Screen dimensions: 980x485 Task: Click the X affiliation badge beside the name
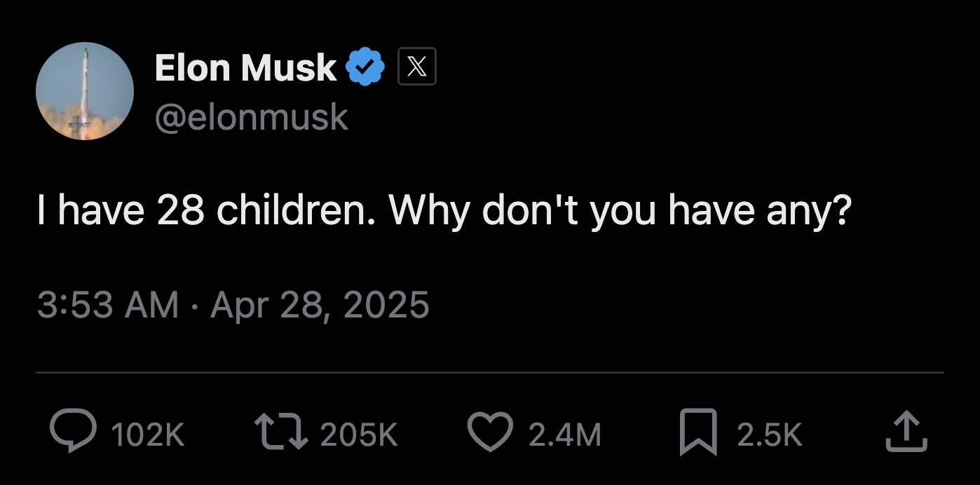coord(417,67)
